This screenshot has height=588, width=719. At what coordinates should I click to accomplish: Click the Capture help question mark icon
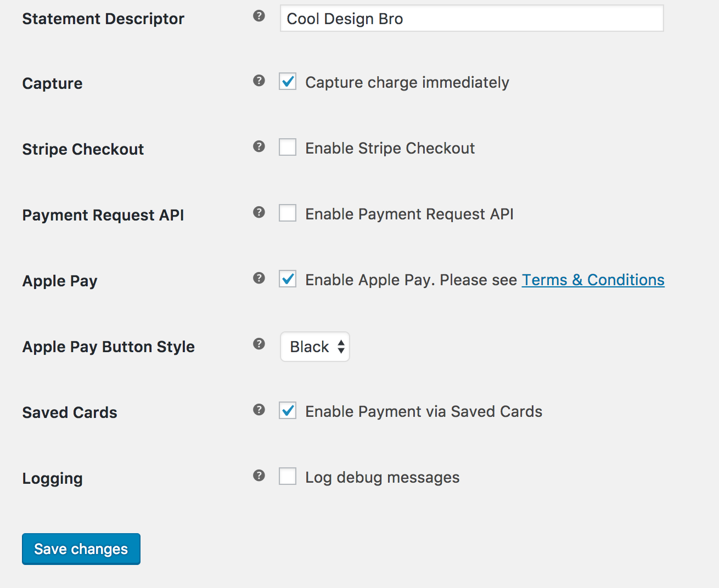(x=259, y=81)
